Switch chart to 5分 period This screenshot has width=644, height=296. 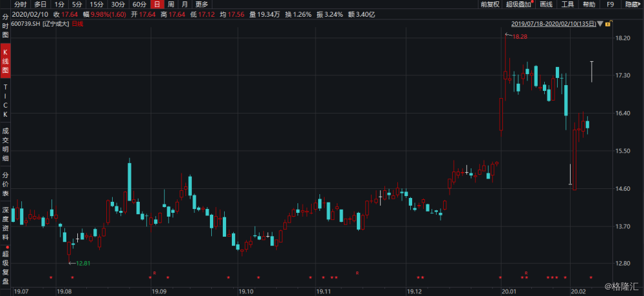tap(77, 5)
